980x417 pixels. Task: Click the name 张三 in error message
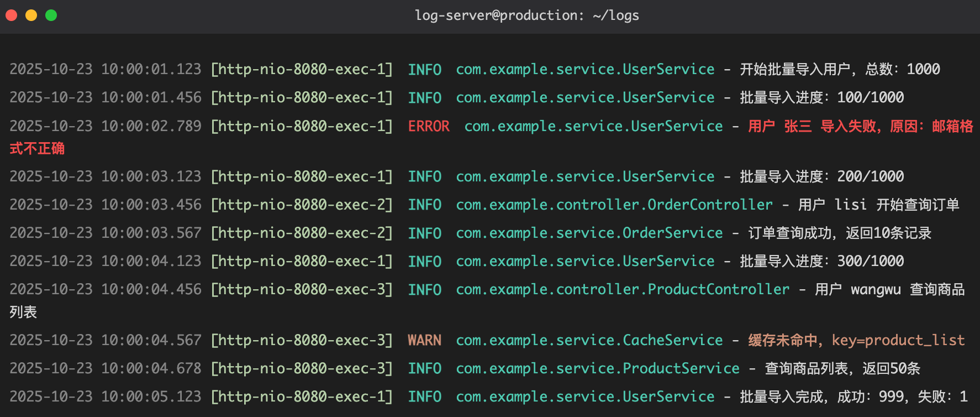tap(798, 126)
